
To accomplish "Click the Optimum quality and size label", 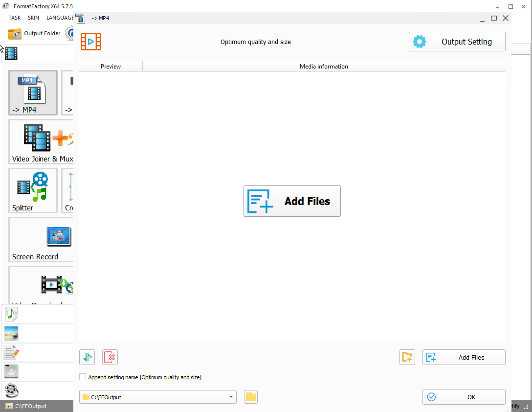I will pos(255,42).
